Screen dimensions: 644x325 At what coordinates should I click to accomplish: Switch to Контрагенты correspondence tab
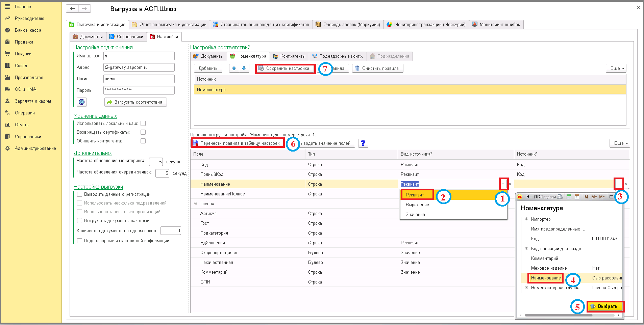pyautogui.click(x=289, y=56)
